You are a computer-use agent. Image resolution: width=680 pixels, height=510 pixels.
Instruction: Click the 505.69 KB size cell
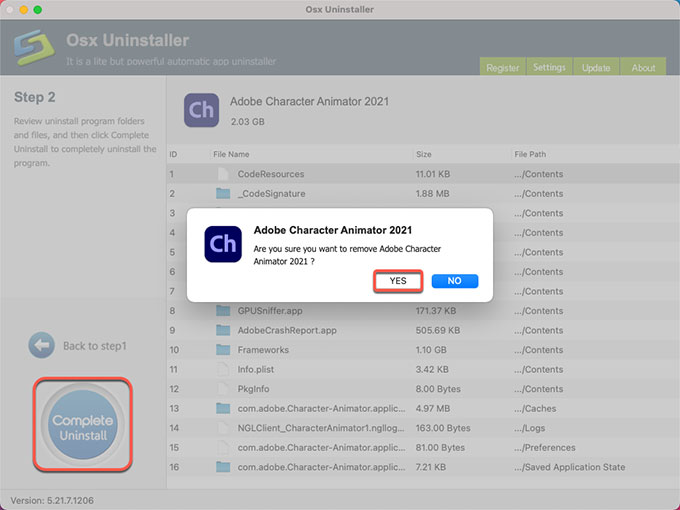point(438,330)
